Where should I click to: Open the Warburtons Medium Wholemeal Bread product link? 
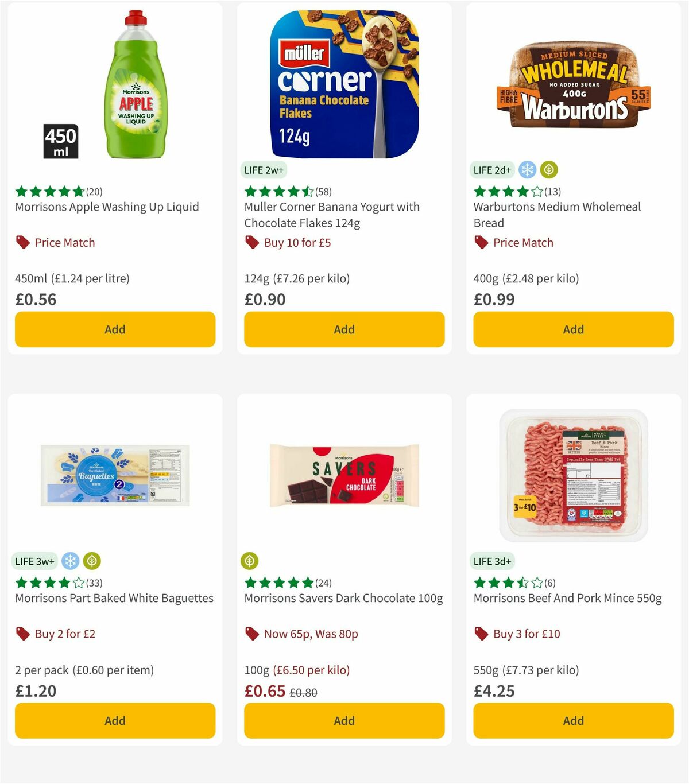[x=557, y=215]
